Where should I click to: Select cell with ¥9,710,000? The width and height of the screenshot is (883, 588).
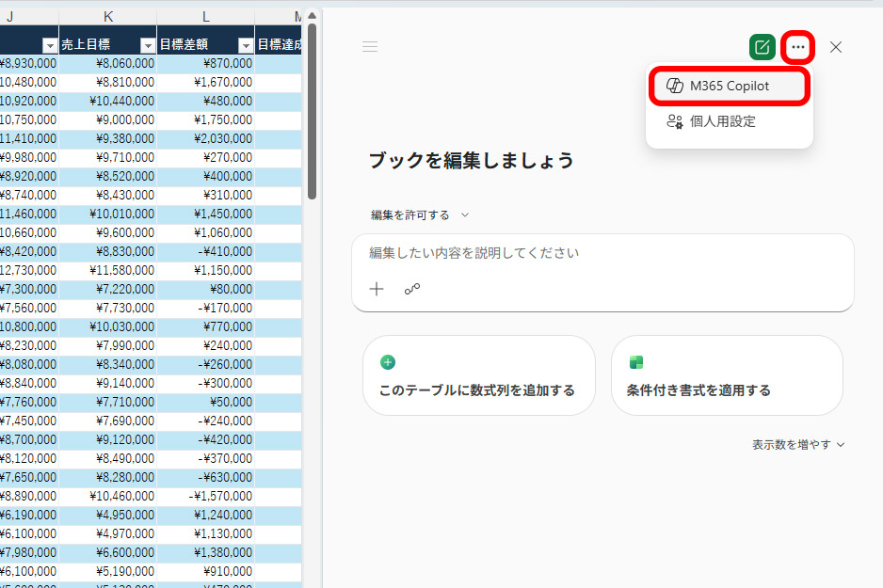[x=108, y=157]
